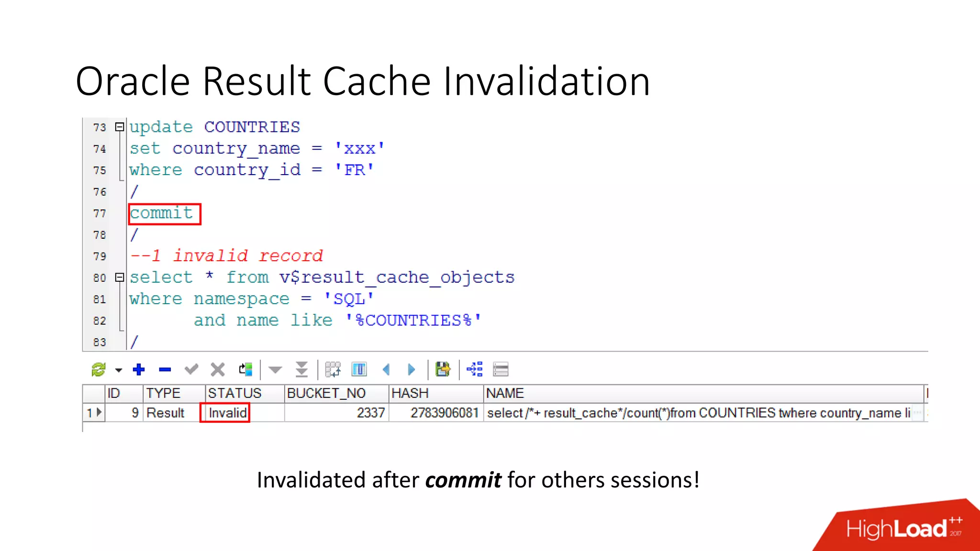Click the NAME cell starting with select /*+ result_cache

[x=704, y=413]
